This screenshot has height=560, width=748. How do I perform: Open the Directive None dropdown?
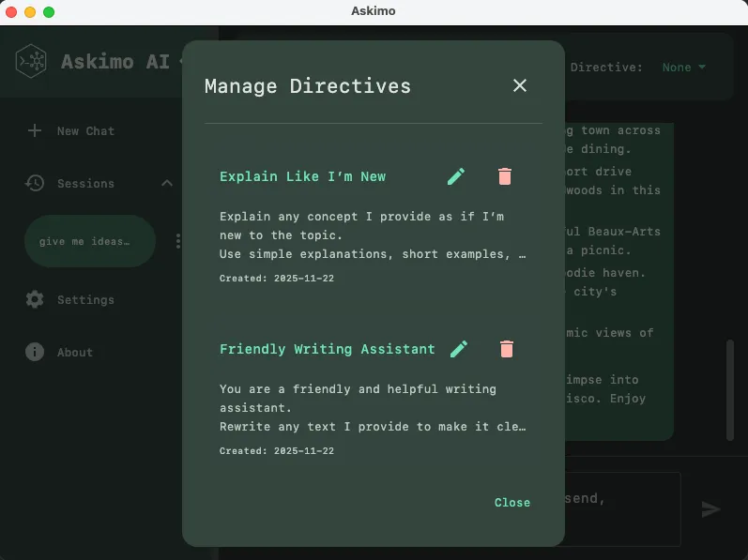[x=684, y=68]
